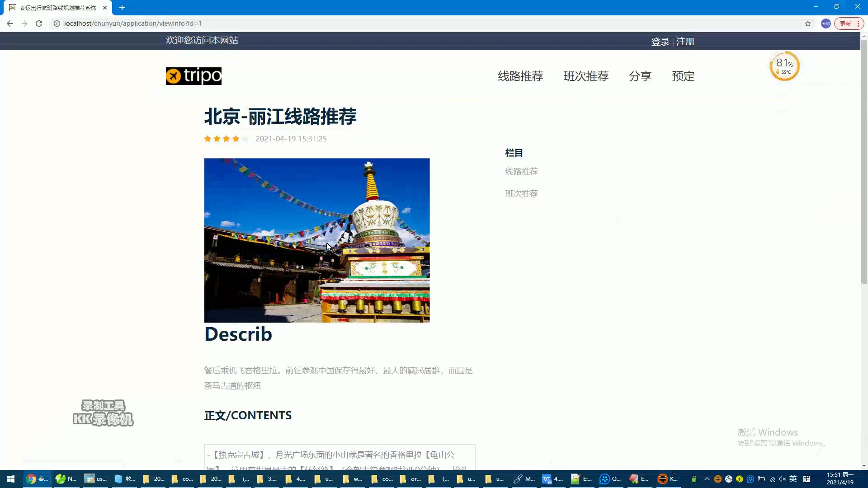Go to 分享 in the top navigation
This screenshot has width=868, height=488.
(x=640, y=76)
